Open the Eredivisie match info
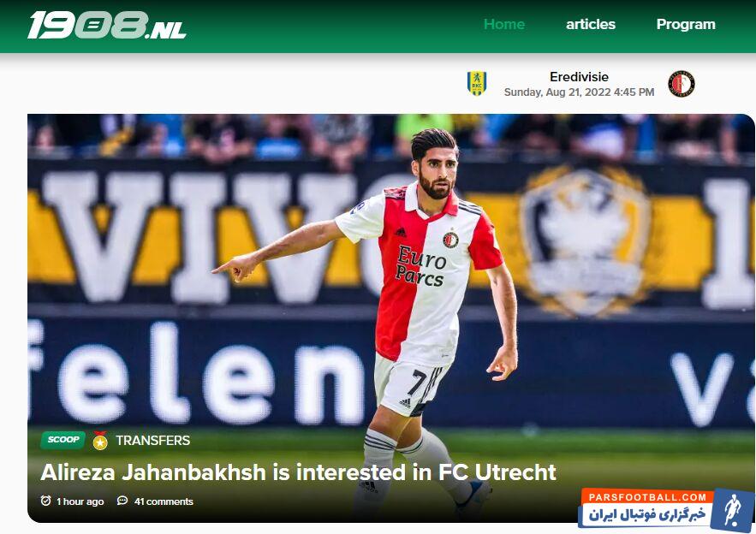This screenshot has height=534, width=756. point(579,77)
